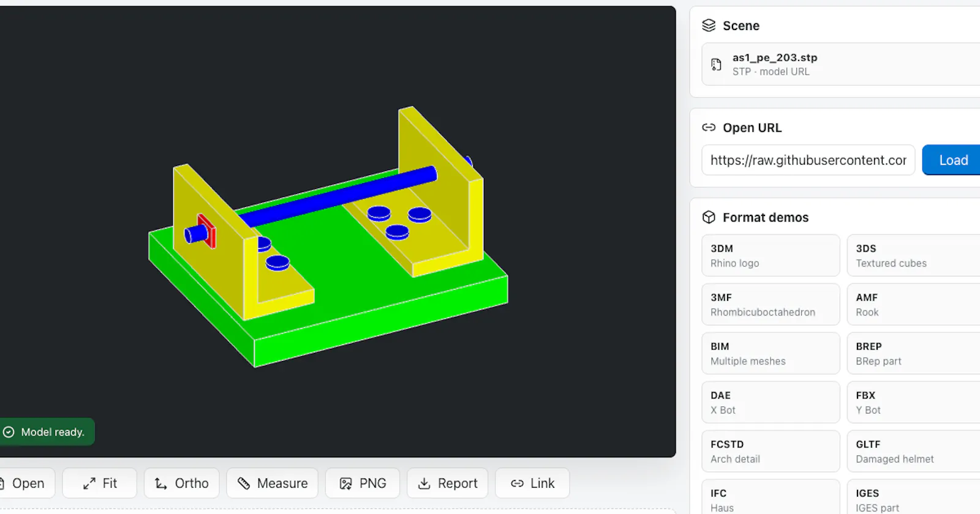Open the BIM Multiple meshes demo
The width and height of the screenshot is (980, 514).
[x=771, y=354]
